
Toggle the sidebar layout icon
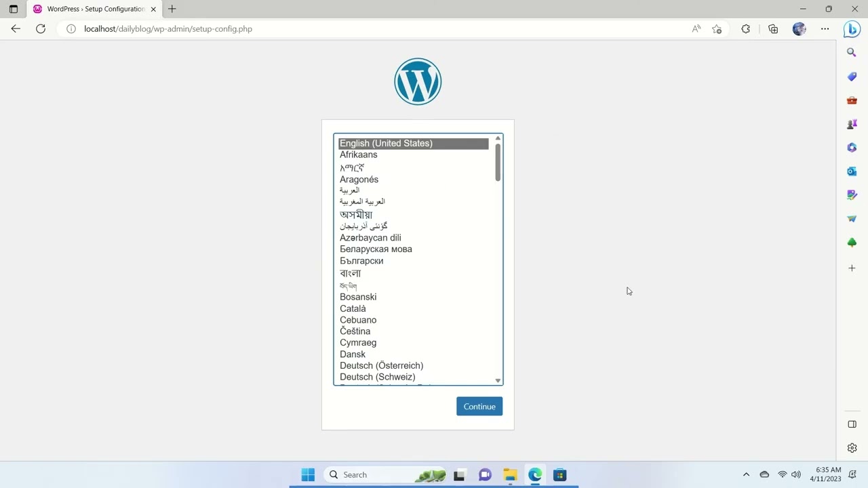point(852,424)
